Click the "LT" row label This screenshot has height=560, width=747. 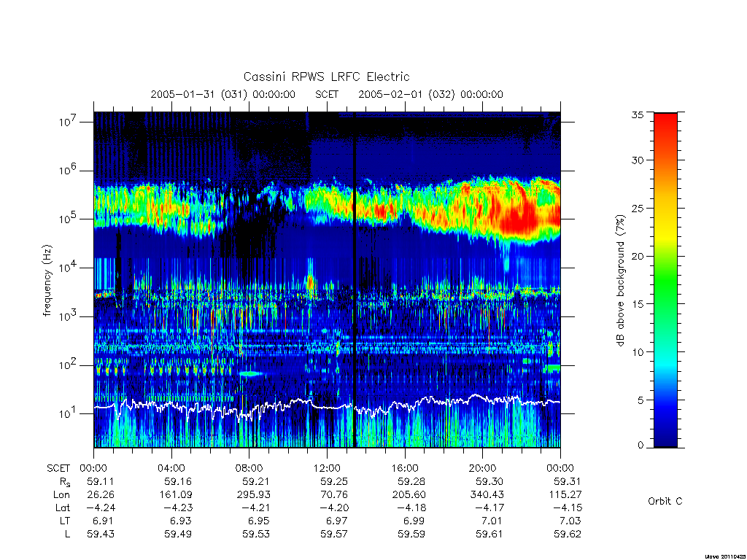(65, 521)
